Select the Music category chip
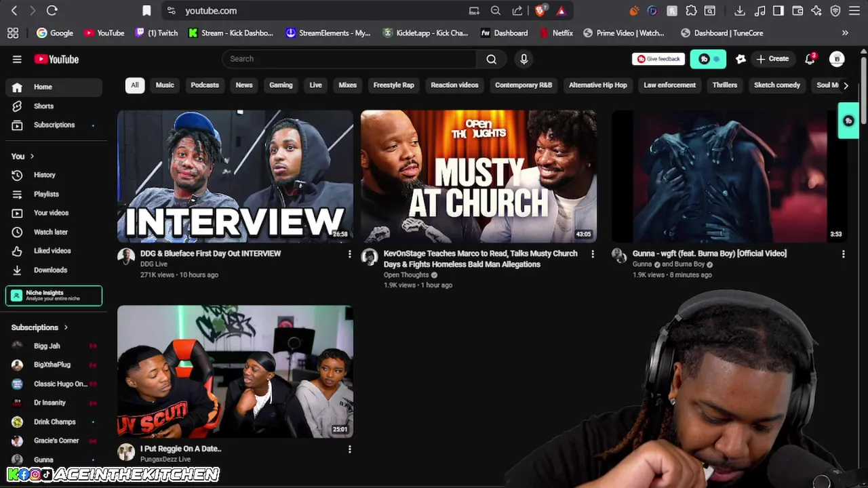 (x=165, y=85)
